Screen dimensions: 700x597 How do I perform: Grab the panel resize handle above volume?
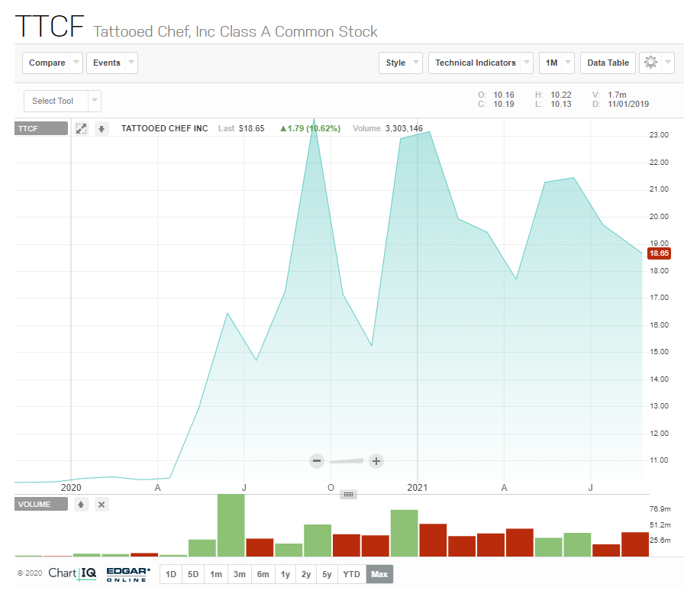point(348,494)
